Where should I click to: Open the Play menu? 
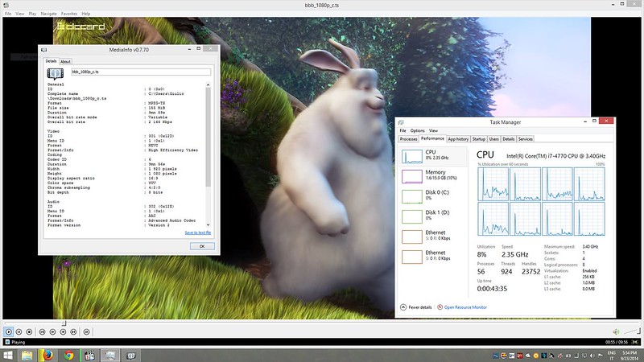pyautogui.click(x=32, y=14)
